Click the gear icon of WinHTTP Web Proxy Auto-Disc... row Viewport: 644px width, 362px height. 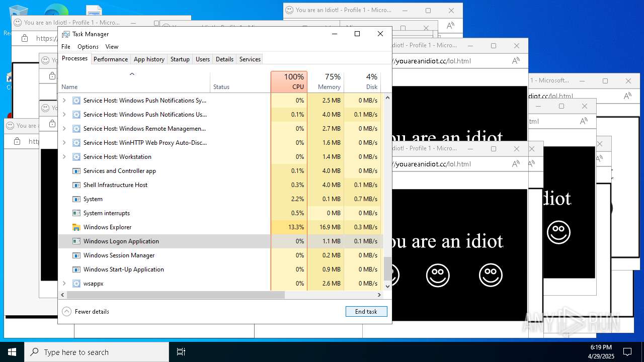pos(76,143)
